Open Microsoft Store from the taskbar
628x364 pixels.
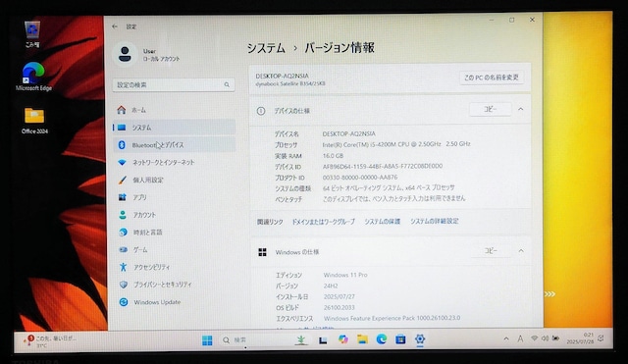(x=400, y=339)
